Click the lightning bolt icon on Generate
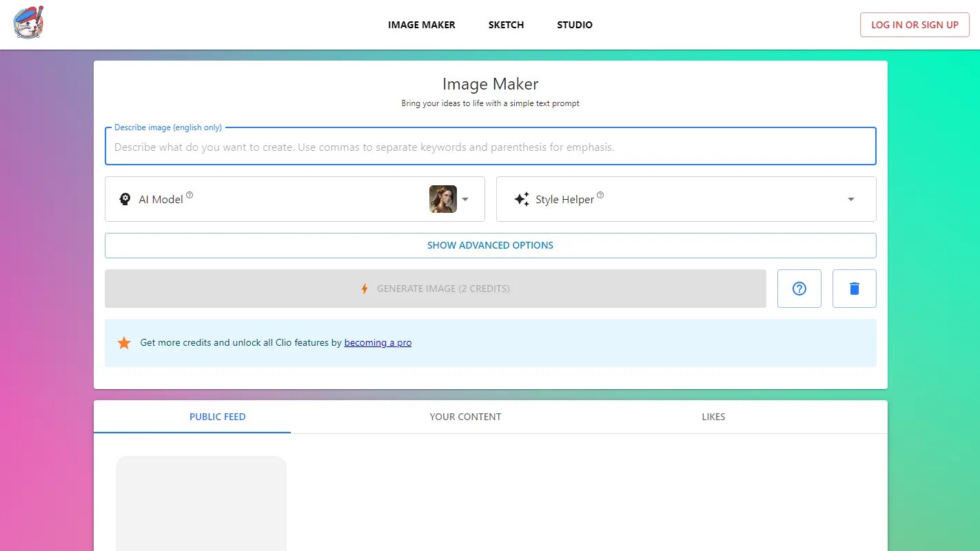The height and width of the screenshot is (551, 980). click(365, 289)
